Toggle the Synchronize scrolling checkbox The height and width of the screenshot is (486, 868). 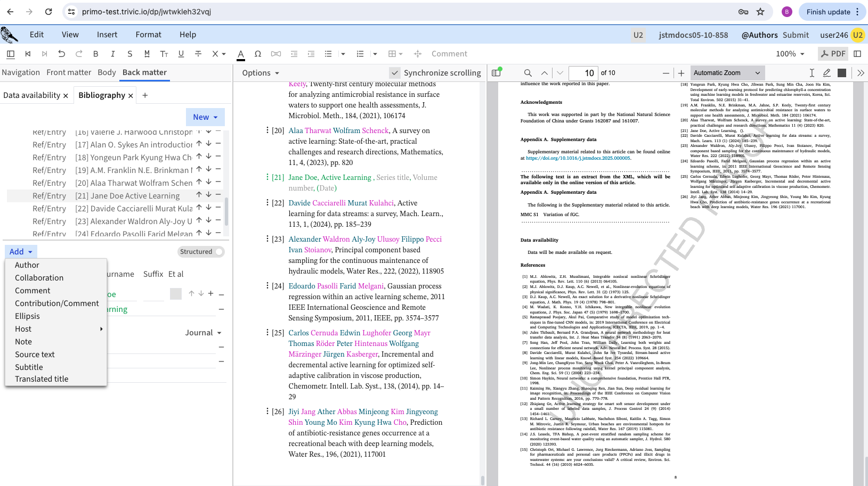pos(395,73)
